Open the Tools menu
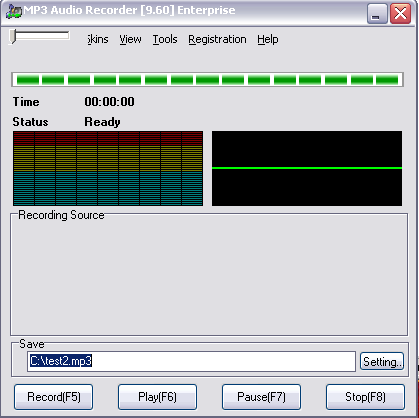Image resolution: width=419 pixels, height=418 pixels. (165, 39)
